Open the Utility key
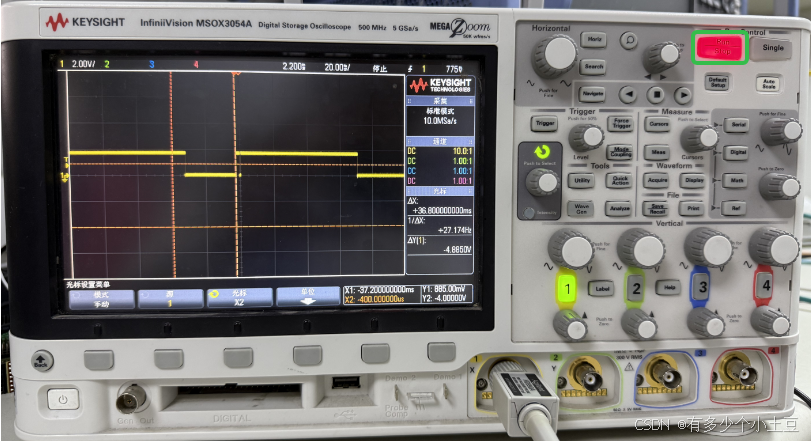The image size is (811, 441). coord(581,180)
